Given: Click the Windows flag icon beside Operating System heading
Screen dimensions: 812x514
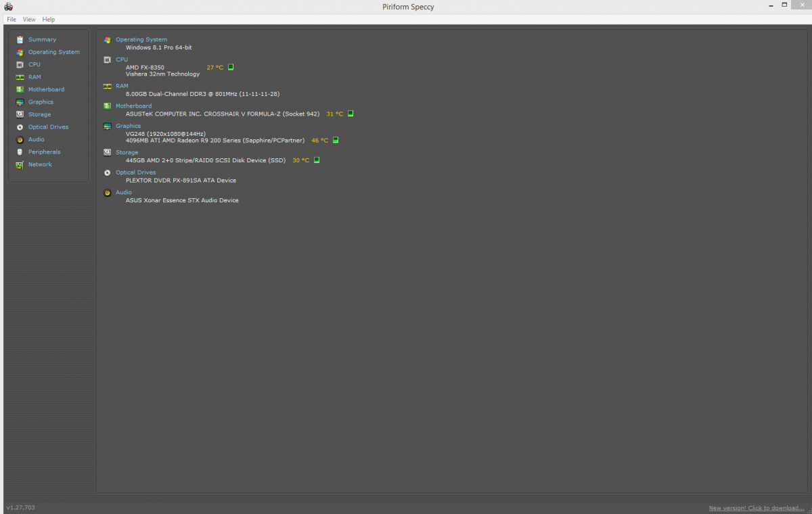Looking at the screenshot, I should [107, 40].
